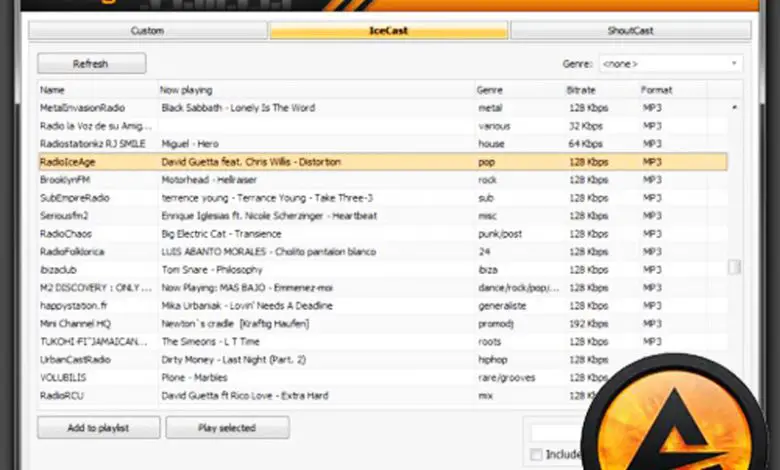Viewport: 780px width, 470px height.
Task: Sort by Name column header
Action: tap(52, 90)
